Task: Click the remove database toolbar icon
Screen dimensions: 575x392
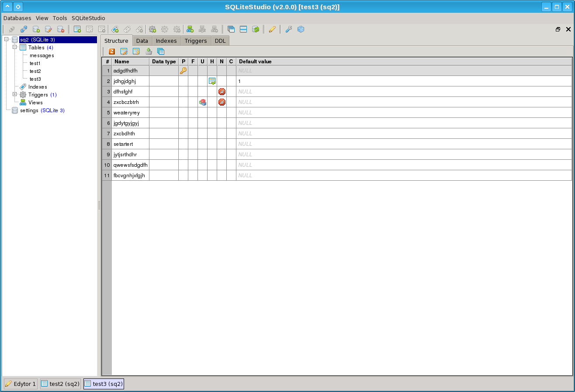Action: [61, 29]
